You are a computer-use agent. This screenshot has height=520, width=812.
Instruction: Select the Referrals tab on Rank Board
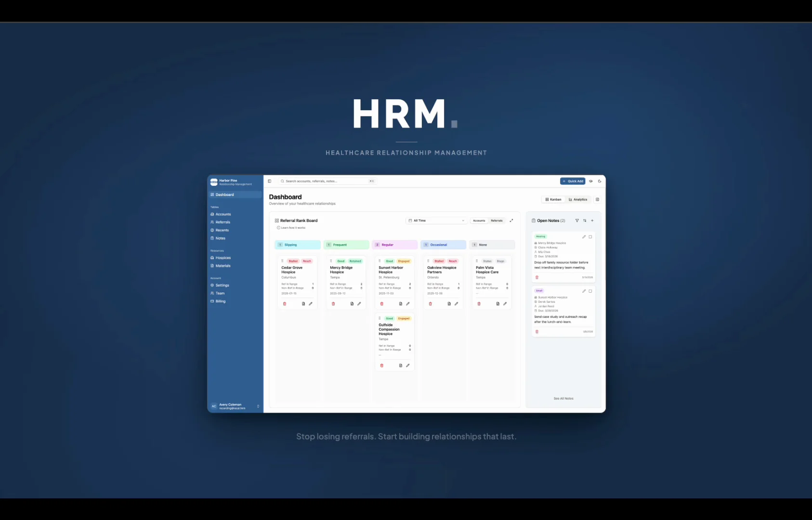click(x=497, y=221)
